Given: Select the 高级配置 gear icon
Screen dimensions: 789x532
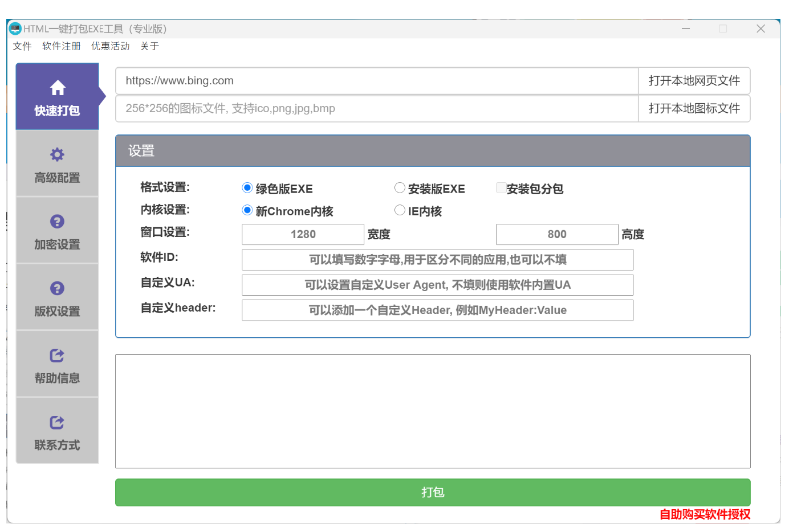Looking at the screenshot, I should click(x=57, y=154).
